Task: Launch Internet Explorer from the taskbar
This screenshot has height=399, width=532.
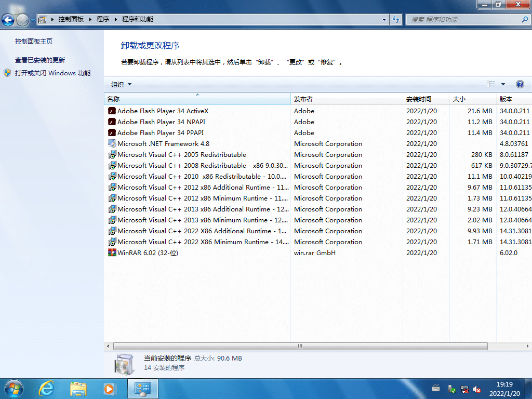Action: [x=46, y=389]
